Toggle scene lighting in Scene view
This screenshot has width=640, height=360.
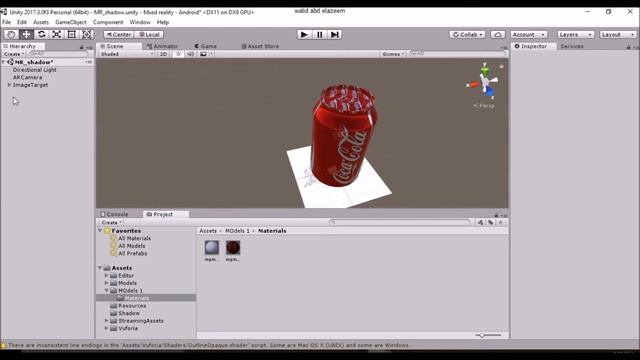[x=178, y=54]
